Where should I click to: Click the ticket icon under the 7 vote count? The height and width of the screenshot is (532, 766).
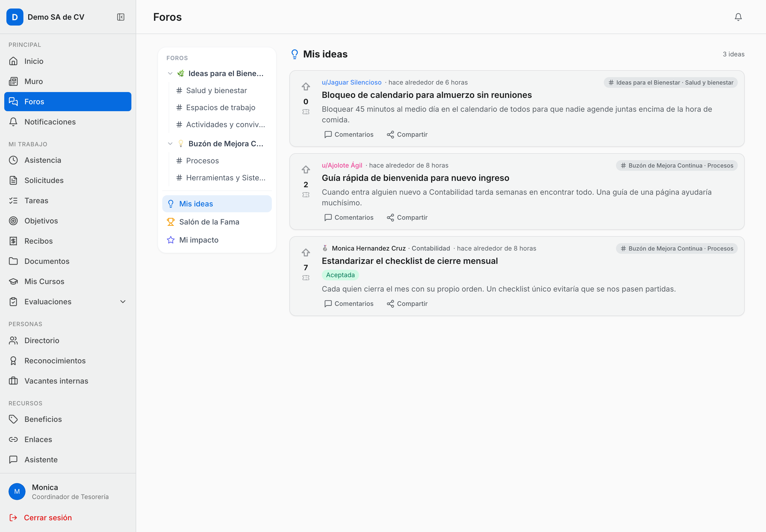pos(306,278)
